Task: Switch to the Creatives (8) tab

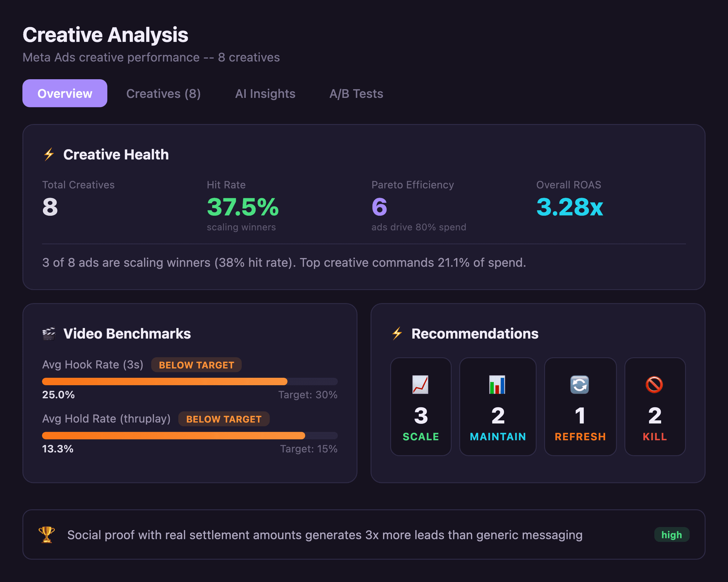Action: (164, 93)
